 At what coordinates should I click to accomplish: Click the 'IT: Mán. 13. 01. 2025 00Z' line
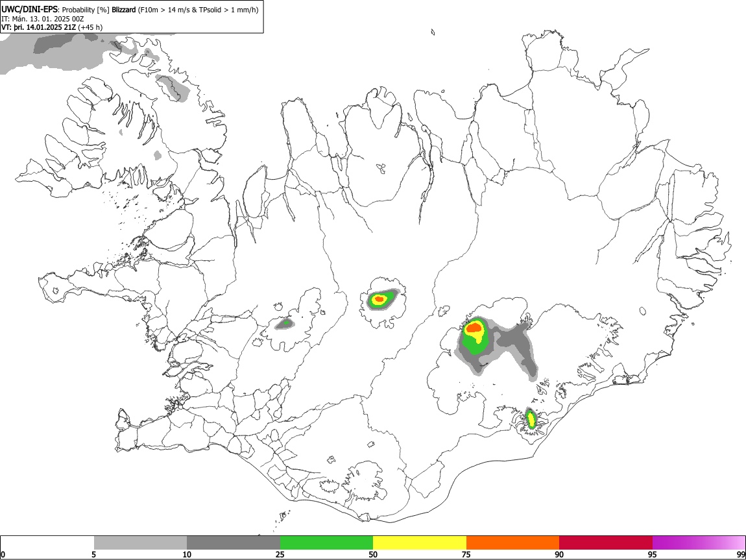(42, 19)
